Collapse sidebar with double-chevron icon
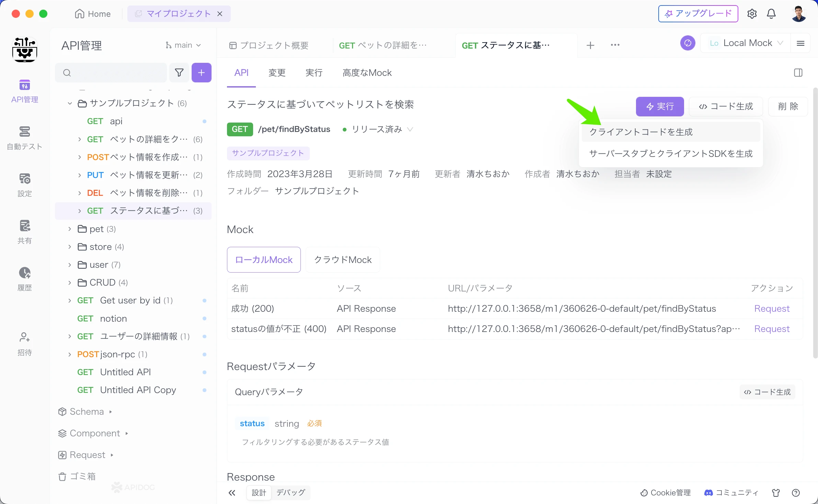The width and height of the screenshot is (818, 504). [x=232, y=493]
